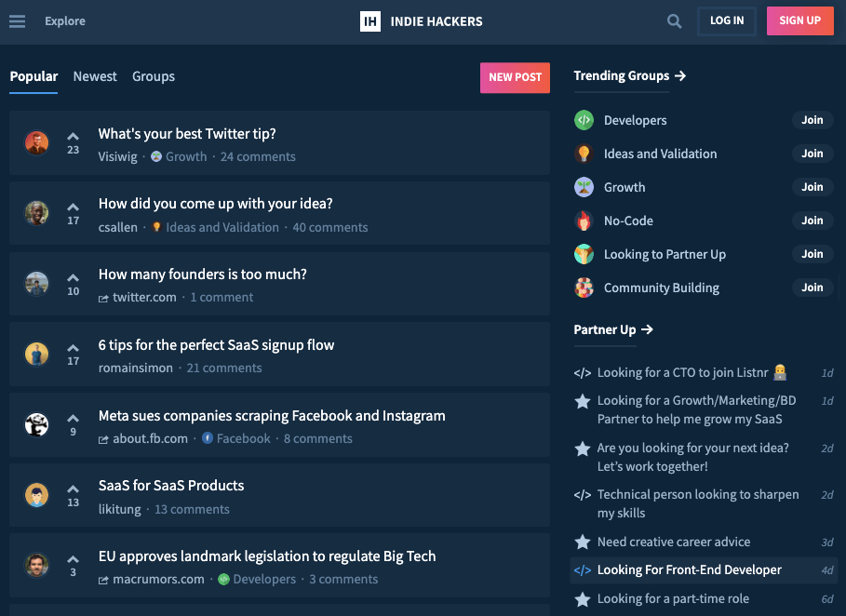Upvote the EU landmark legislation post

73,559
